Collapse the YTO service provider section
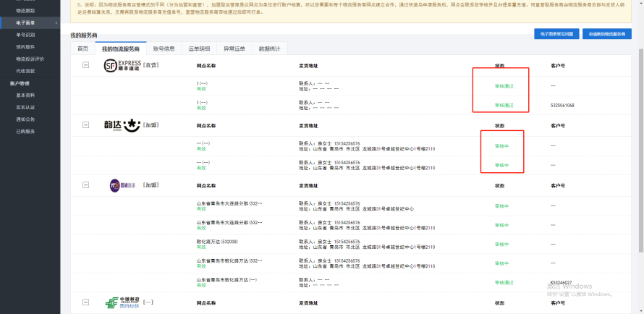The image size is (644, 314). 85,184
